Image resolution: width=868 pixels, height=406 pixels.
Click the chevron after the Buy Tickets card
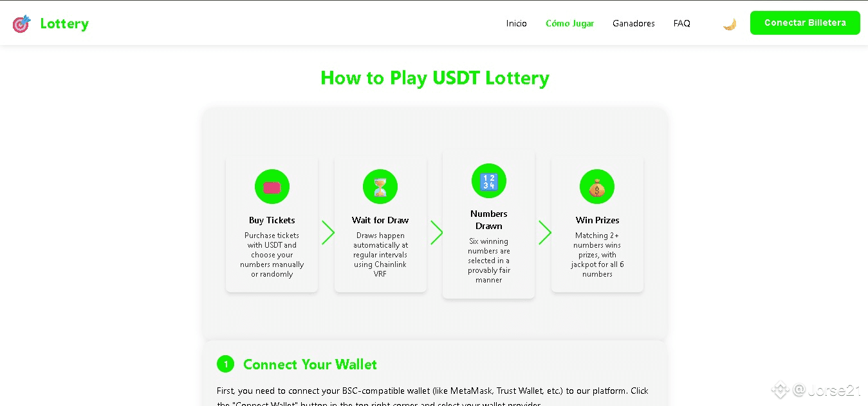coord(328,232)
